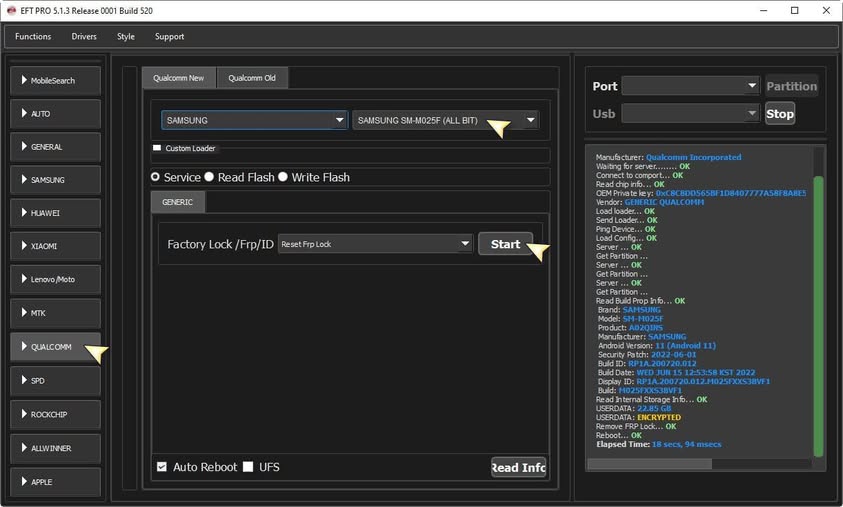Viewport: 843px width, 507px height.
Task: Click the "USERDATA: ENCRYPTED" log line
Action: tap(638, 417)
